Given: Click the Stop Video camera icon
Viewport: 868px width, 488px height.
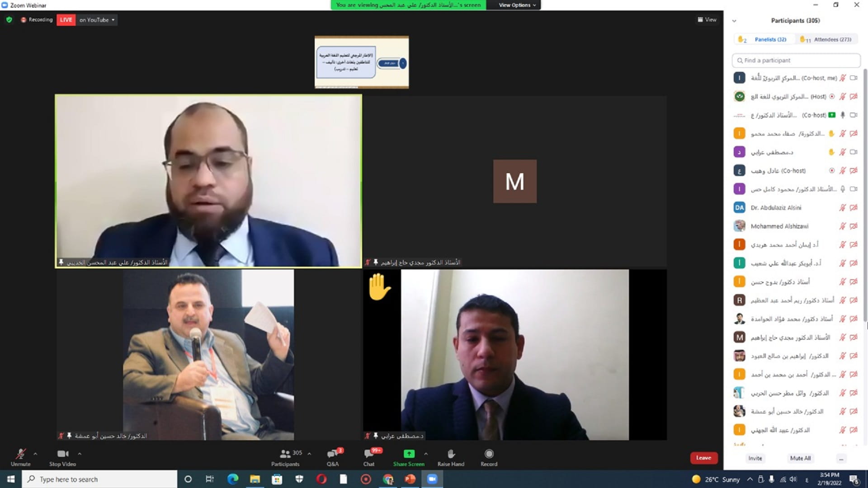Looking at the screenshot, I should (x=61, y=454).
